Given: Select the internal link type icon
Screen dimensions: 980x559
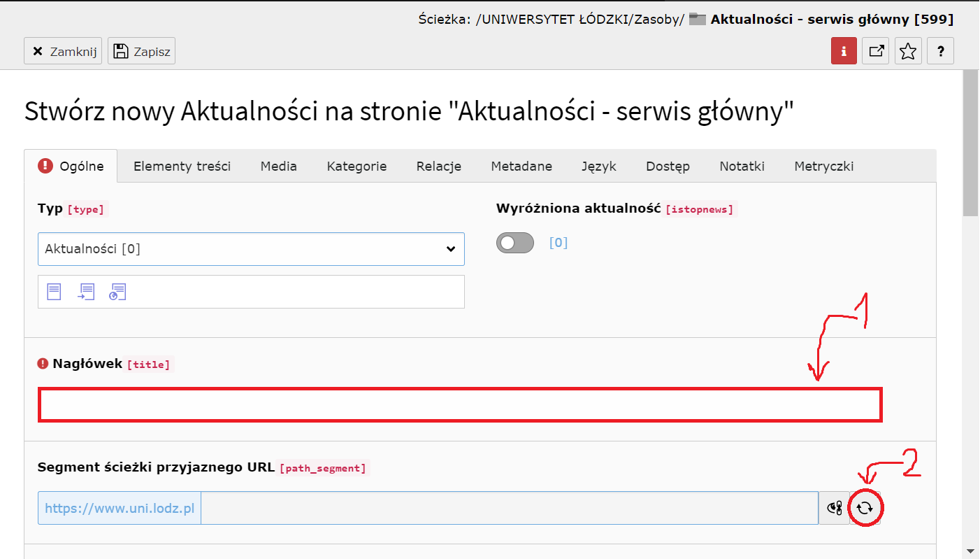Looking at the screenshot, I should pyautogui.click(x=86, y=292).
